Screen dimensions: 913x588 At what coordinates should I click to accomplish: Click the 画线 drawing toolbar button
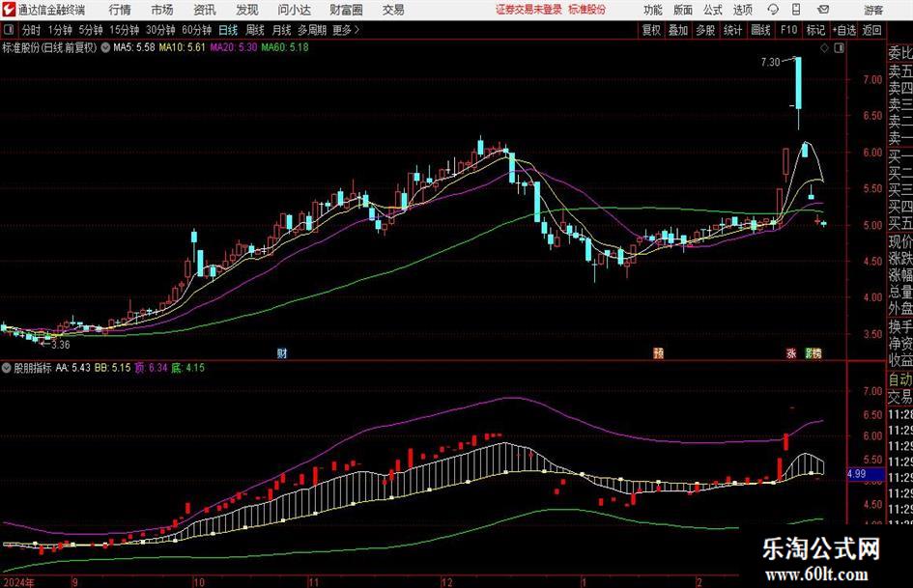760,30
